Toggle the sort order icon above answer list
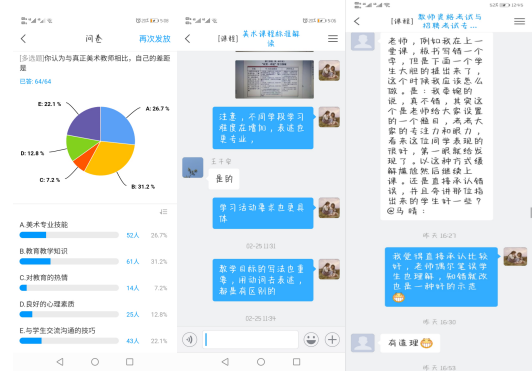 tap(164, 212)
